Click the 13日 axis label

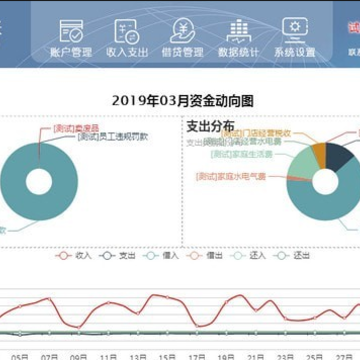pyautogui.click(x=138, y=357)
